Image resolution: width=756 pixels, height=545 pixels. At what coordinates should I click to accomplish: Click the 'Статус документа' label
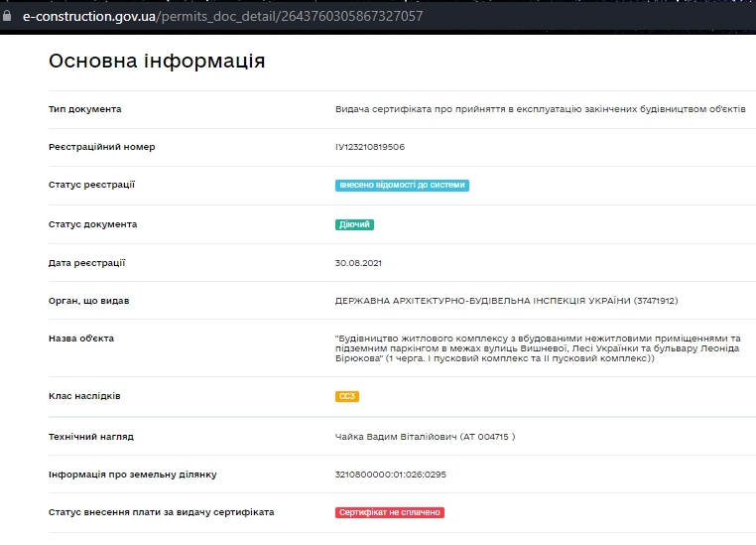92,224
